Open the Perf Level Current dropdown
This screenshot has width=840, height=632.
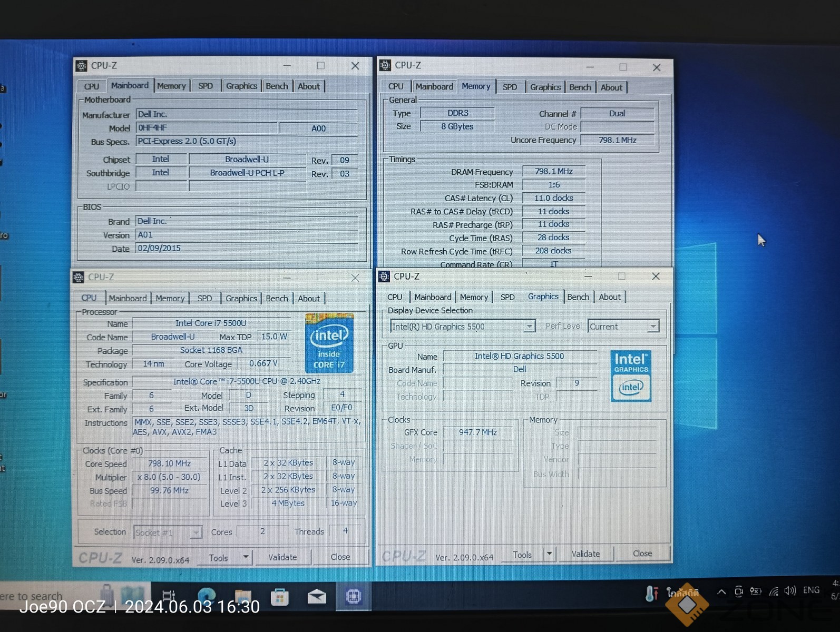pos(653,327)
